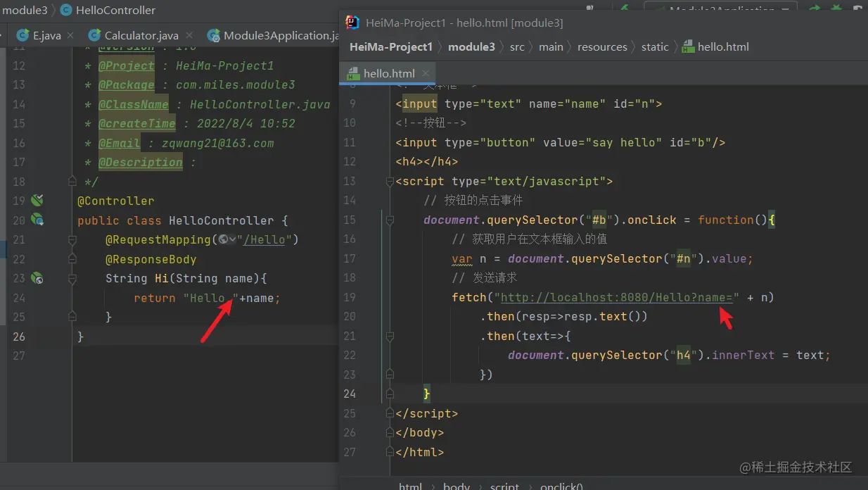
Task: Click the request mapping gutter icon on line 23
Action: [x=37, y=278]
